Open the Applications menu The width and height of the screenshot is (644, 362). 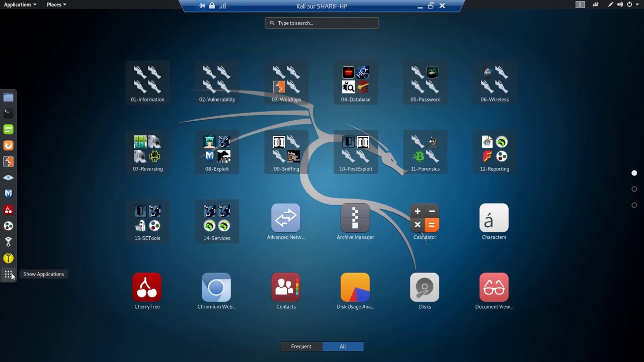[20, 5]
